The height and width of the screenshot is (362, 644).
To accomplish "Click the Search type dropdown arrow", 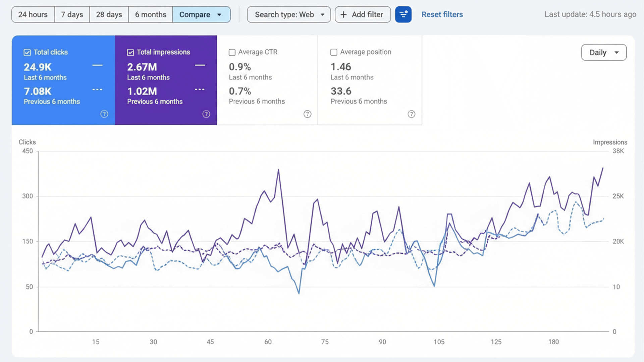I will click(x=322, y=15).
